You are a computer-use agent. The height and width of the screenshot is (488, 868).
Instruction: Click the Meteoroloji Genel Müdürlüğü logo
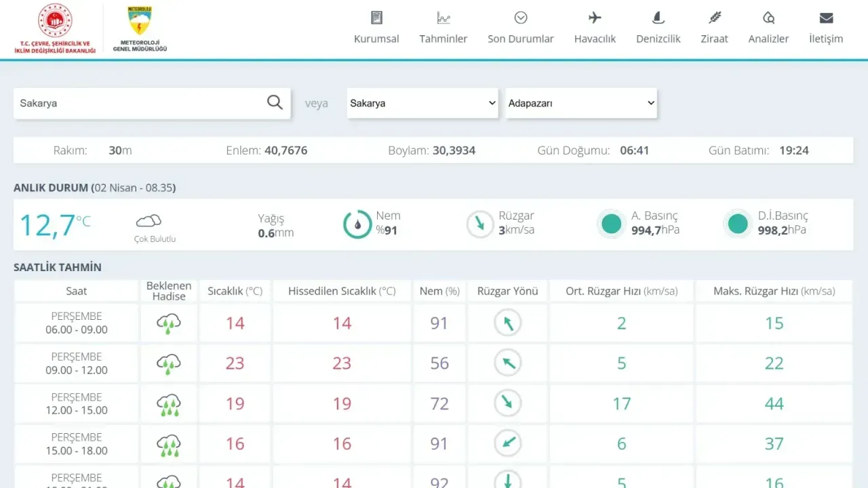tap(140, 28)
